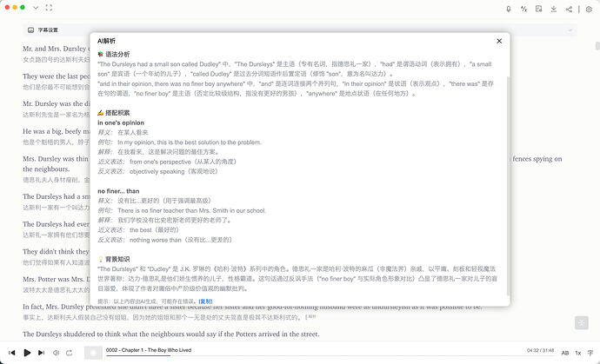Click the note/edit icon in top toolbar
Image resolution: width=600 pixels, height=364 pixels.
[539, 9]
